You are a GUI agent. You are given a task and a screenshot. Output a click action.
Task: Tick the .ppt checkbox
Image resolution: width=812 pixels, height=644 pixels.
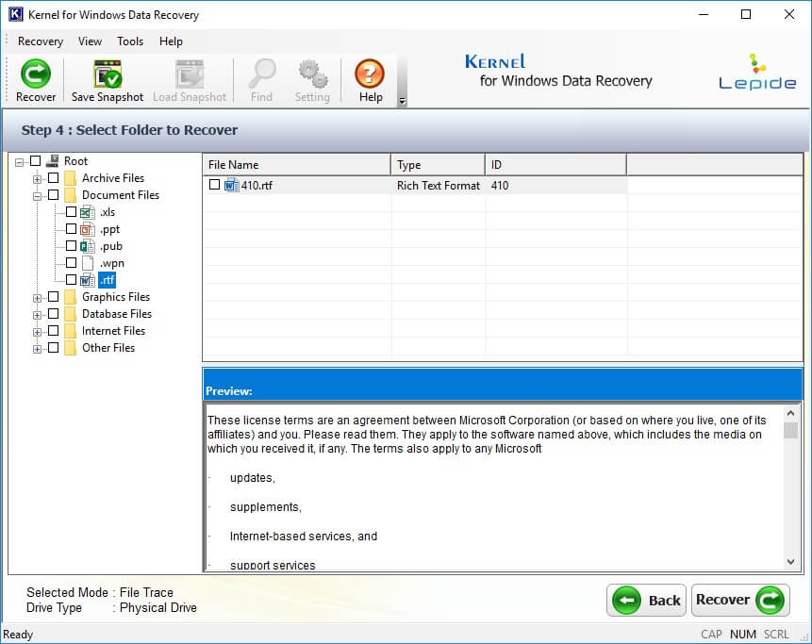(x=71, y=229)
